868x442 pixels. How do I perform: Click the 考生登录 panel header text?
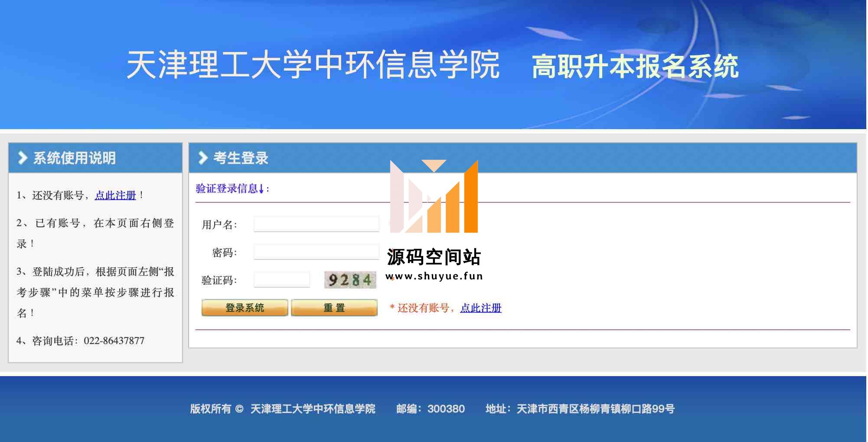pos(241,158)
